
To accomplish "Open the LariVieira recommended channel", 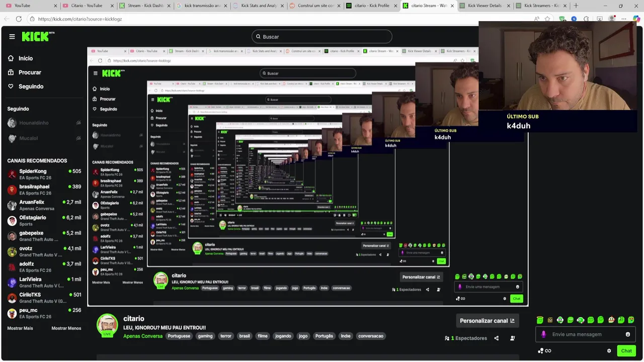I will 44,282.
